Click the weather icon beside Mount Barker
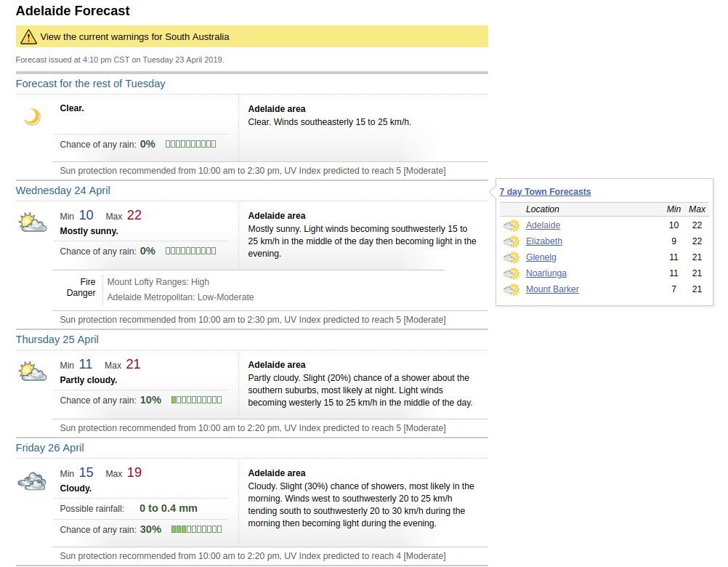Viewport: 728px width, 567px height. coord(511,289)
